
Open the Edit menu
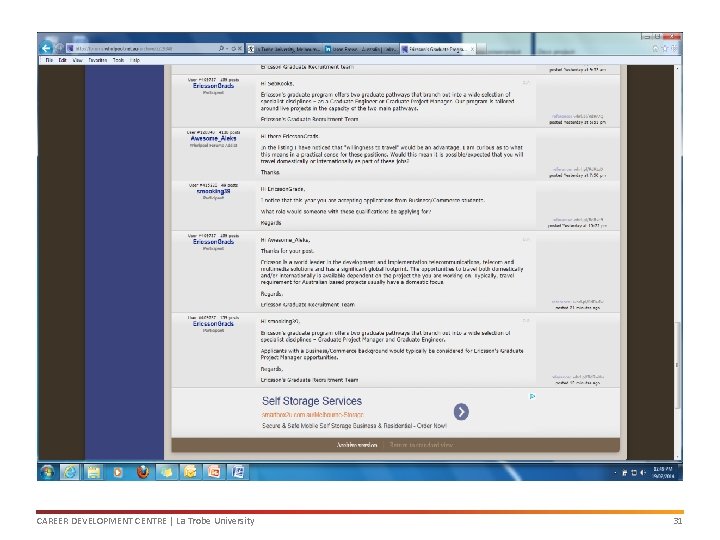click(62, 60)
